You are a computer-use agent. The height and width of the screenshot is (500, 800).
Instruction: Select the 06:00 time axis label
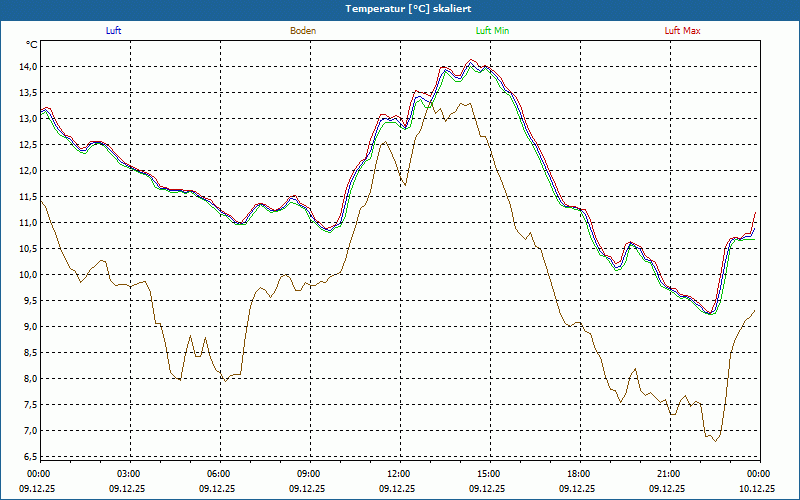(x=219, y=474)
